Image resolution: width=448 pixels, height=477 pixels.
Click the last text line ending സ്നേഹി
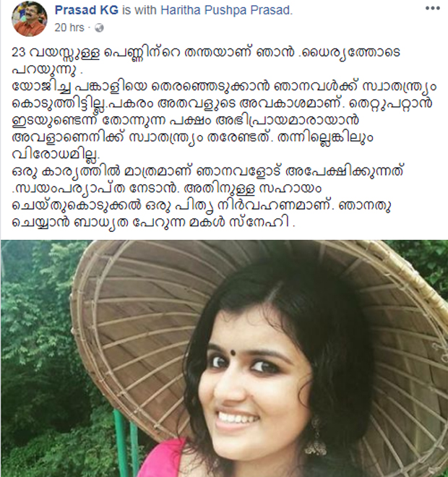click(153, 223)
